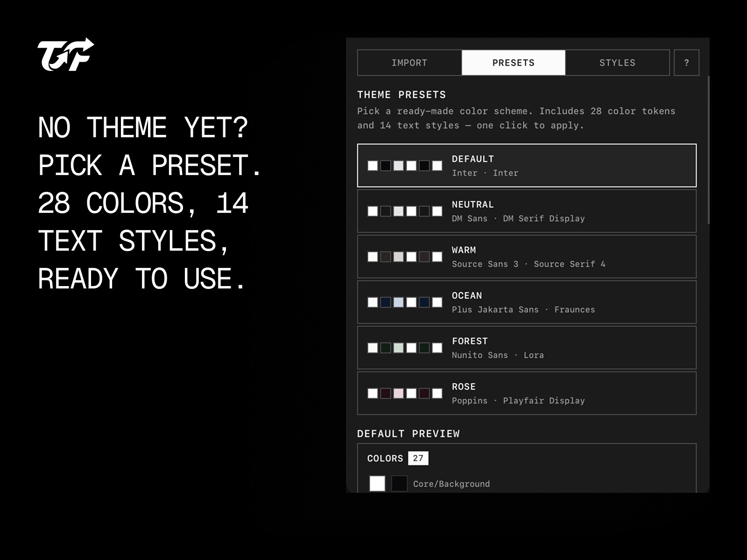This screenshot has height=560, width=747.
Task: Click the blue swatch in the OCEAN preset strip
Action: [385, 301]
